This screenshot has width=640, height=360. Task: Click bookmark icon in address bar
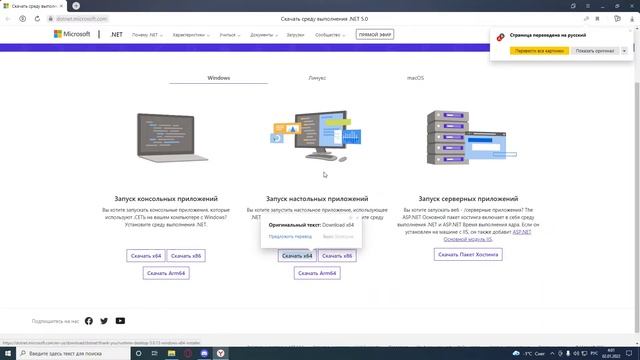pos(597,19)
